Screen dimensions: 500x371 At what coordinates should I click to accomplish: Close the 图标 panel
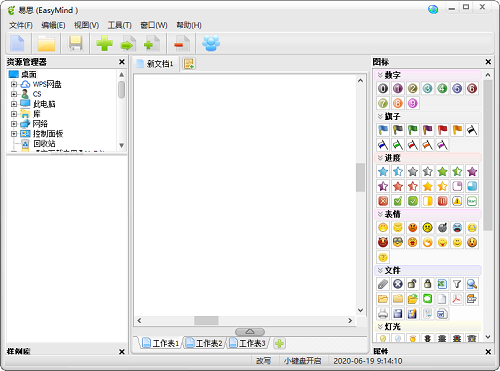(x=488, y=62)
